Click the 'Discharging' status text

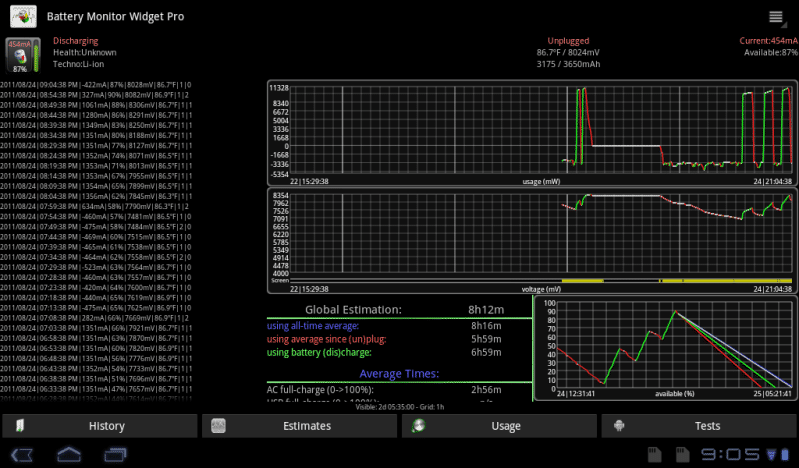coord(75,41)
